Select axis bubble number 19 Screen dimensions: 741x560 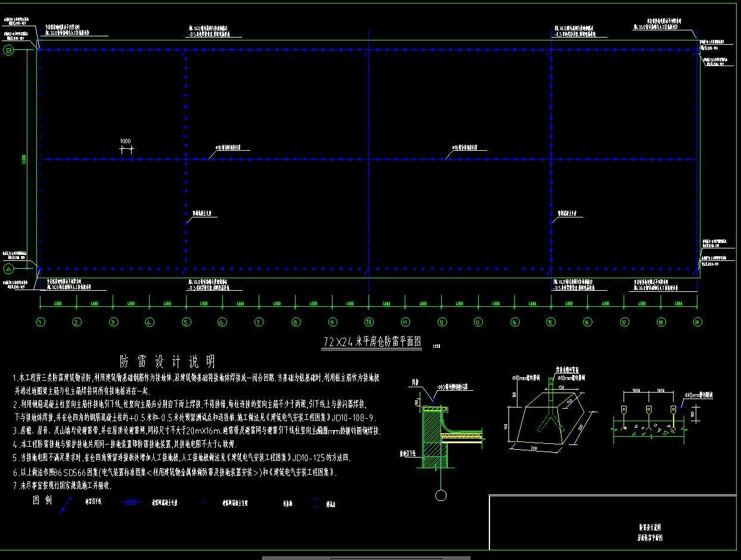click(697, 322)
